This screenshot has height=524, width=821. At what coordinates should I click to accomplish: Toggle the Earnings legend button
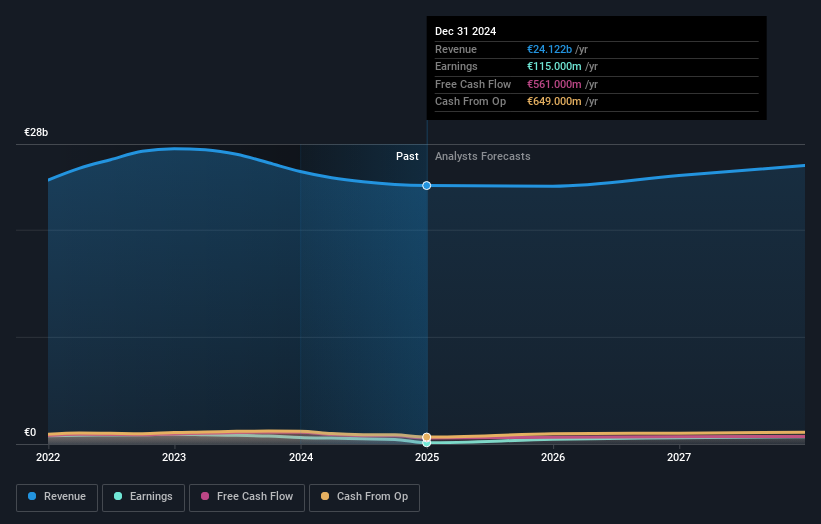click(143, 497)
